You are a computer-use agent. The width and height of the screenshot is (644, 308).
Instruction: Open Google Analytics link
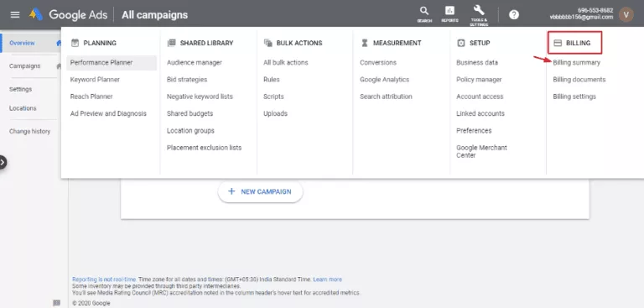coord(384,80)
